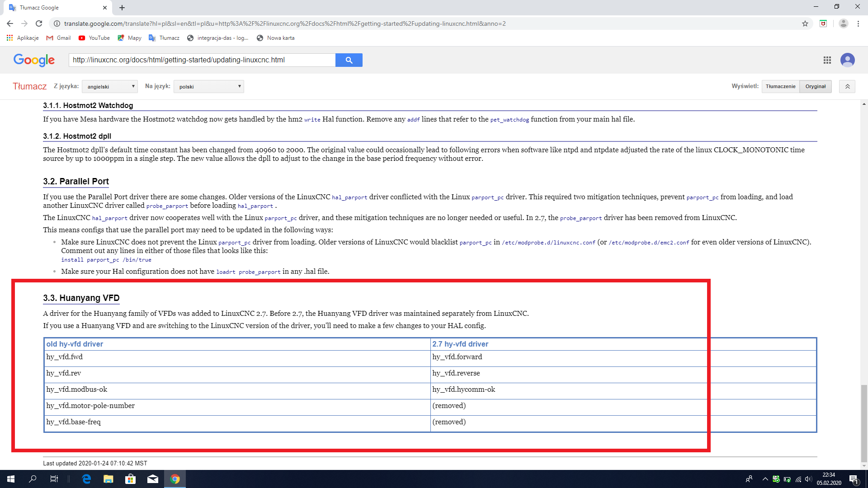This screenshot has width=868, height=488.
Task: Open File Explorer from taskbar
Action: pos(108,479)
